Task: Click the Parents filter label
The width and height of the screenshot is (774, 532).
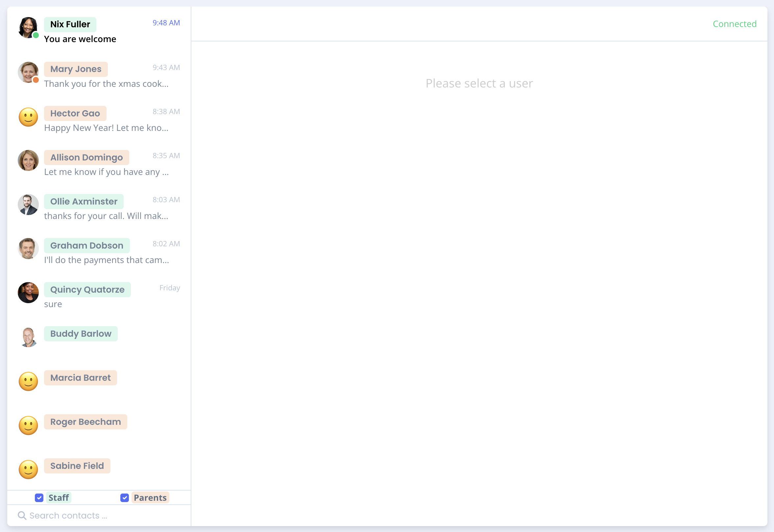Action: click(x=150, y=498)
